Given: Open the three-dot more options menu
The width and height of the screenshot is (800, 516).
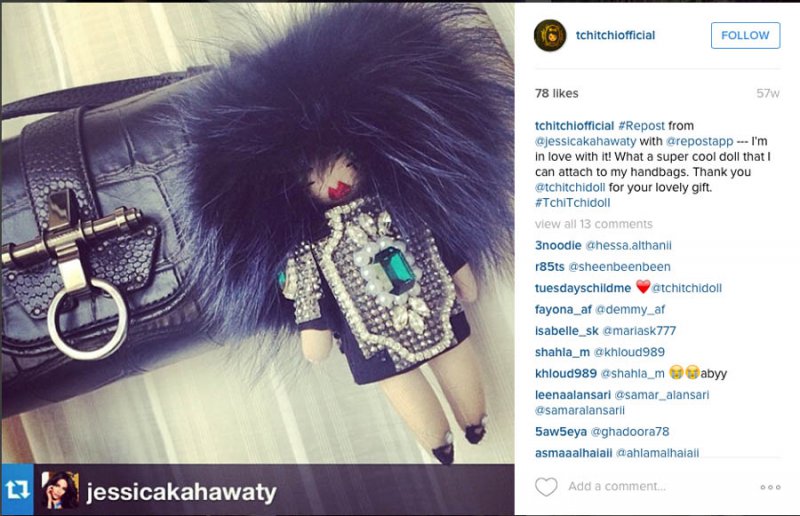Looking at the screenshot, I should click(770, 487).
